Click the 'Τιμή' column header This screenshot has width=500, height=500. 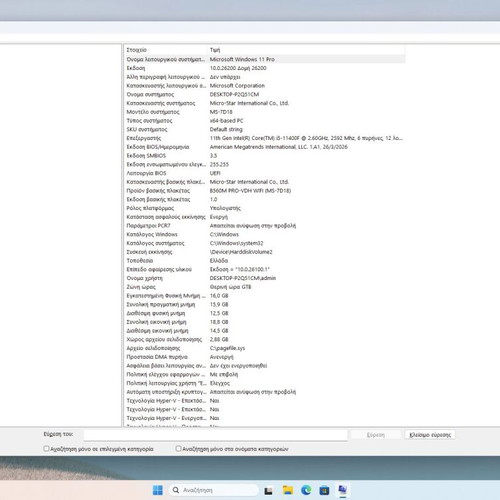click(x=306, y=50)
